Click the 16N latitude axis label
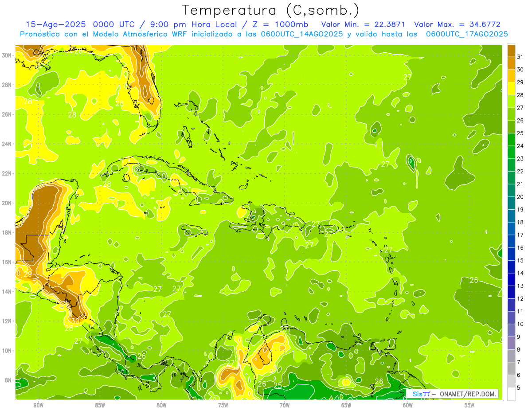This screenshot has height=411, width=532. click(7, 262)
